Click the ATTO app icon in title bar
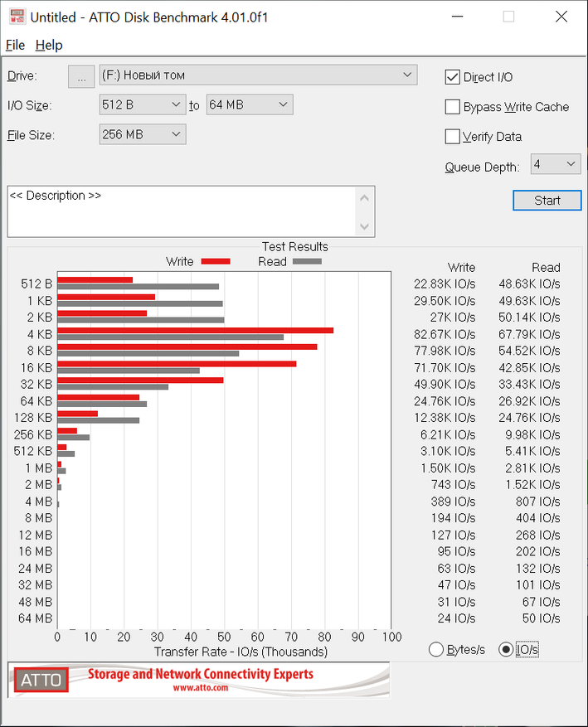 tap(16, 17)
